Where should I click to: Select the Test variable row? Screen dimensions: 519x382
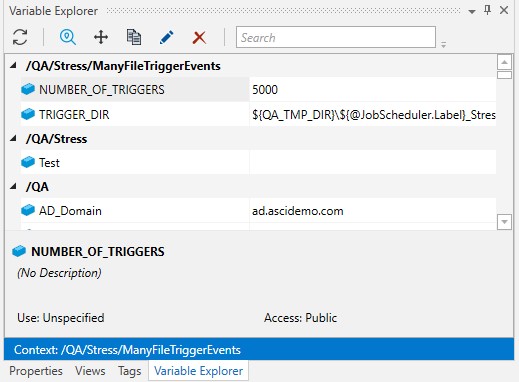(258, 162)
